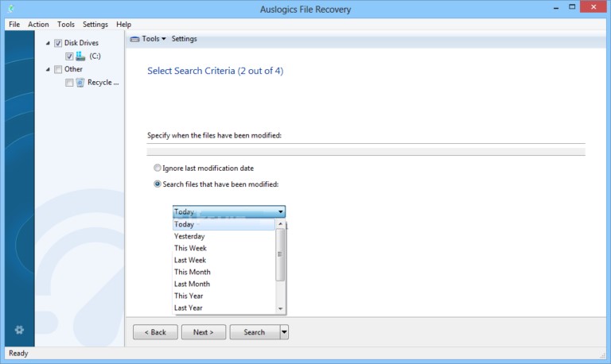
Task: Click the Next button
Action: click(x=204, y=332)
